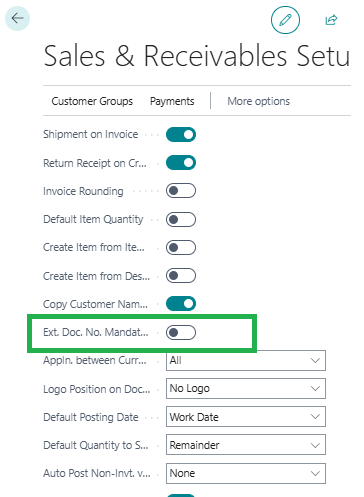
Task: Enable Ext. Doc. No. Mandatory toggle
Action: click(181, 332)
